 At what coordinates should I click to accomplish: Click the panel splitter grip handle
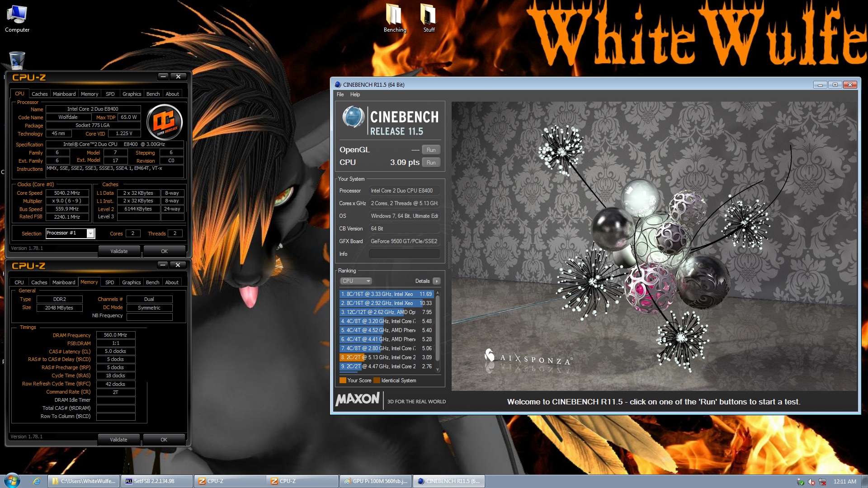[x=448, y=255]
